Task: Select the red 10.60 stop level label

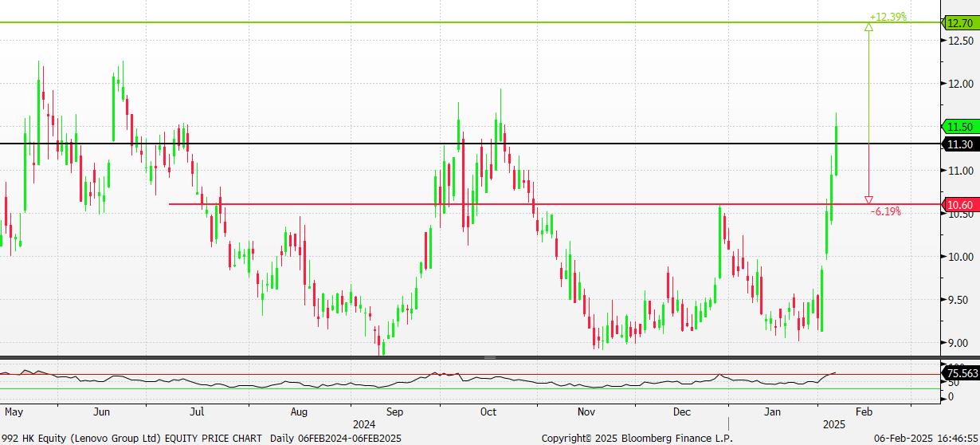Action: coord(960,205)
